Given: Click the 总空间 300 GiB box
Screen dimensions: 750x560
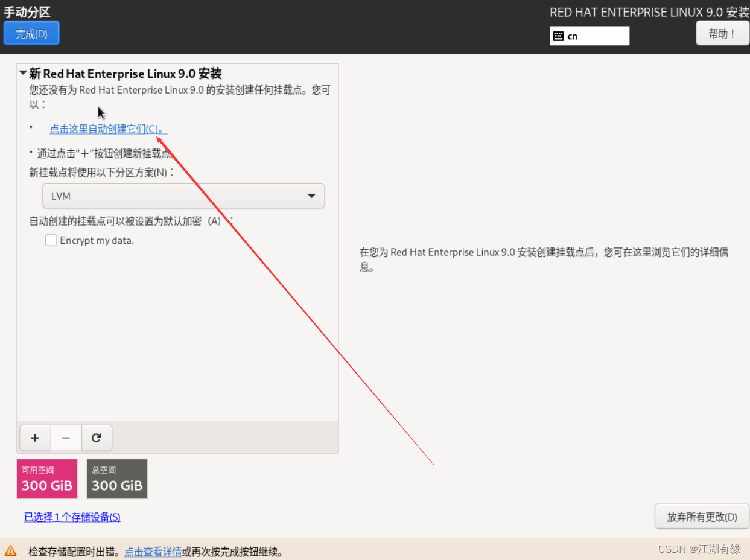Looking at the screenshot, I should (117, 479).
